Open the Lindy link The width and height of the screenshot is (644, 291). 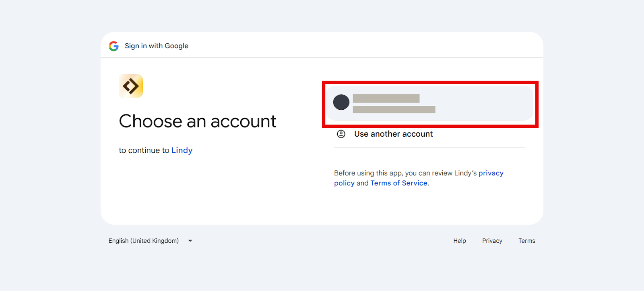(182, 150)
